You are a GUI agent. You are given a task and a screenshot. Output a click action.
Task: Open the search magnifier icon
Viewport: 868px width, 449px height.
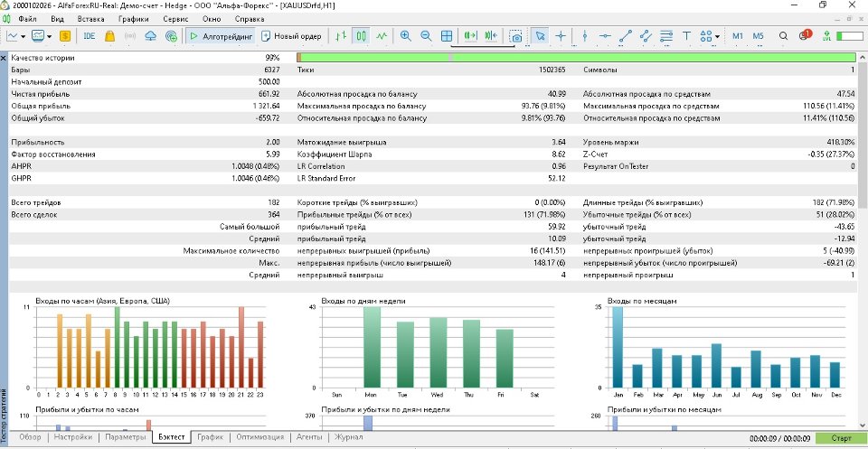[x=783, y=36]
